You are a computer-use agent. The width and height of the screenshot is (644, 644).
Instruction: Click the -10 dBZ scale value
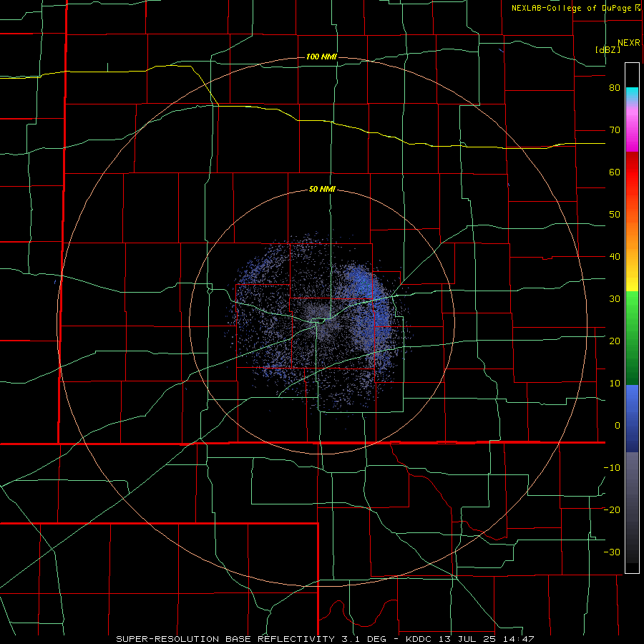coord(612,467)
